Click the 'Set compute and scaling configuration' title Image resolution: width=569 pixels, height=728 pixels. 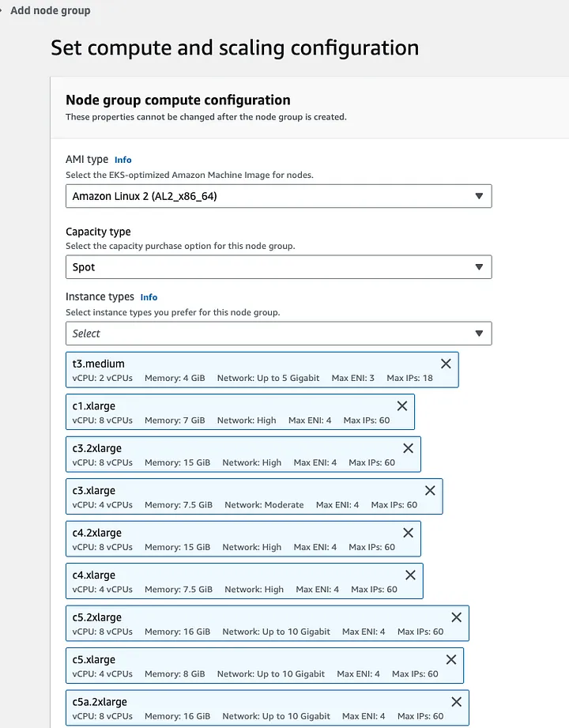point(235,47)
